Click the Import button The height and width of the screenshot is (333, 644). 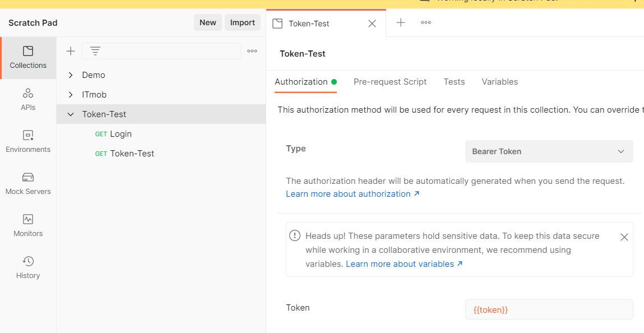pyautogui.click(x=242, y=22)
